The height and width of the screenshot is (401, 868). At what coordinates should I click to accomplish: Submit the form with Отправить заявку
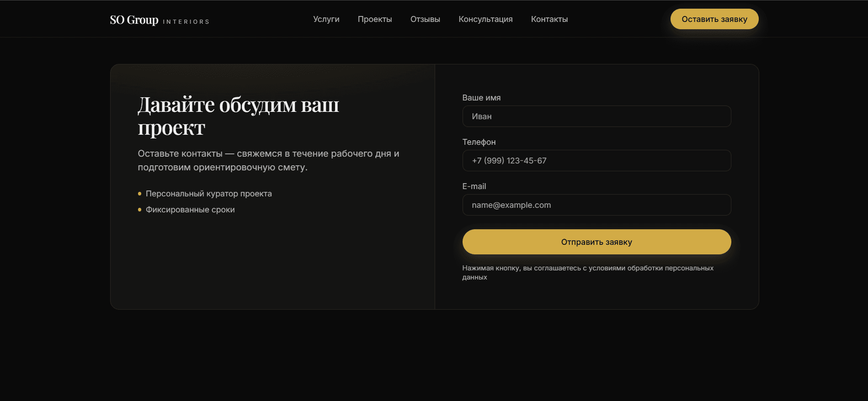click(596, 242)
